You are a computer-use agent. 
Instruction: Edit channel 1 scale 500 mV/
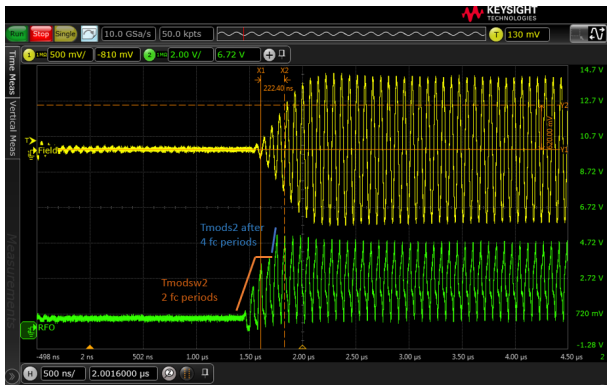point(70,55)
